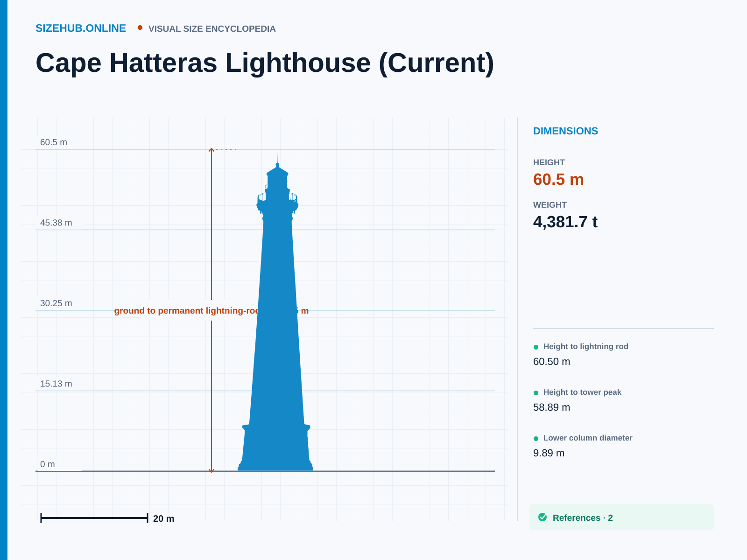Click the ground to permanent lightning-rod annotation
This screenshot has width=747, height=560.
(x=211, y=311)
